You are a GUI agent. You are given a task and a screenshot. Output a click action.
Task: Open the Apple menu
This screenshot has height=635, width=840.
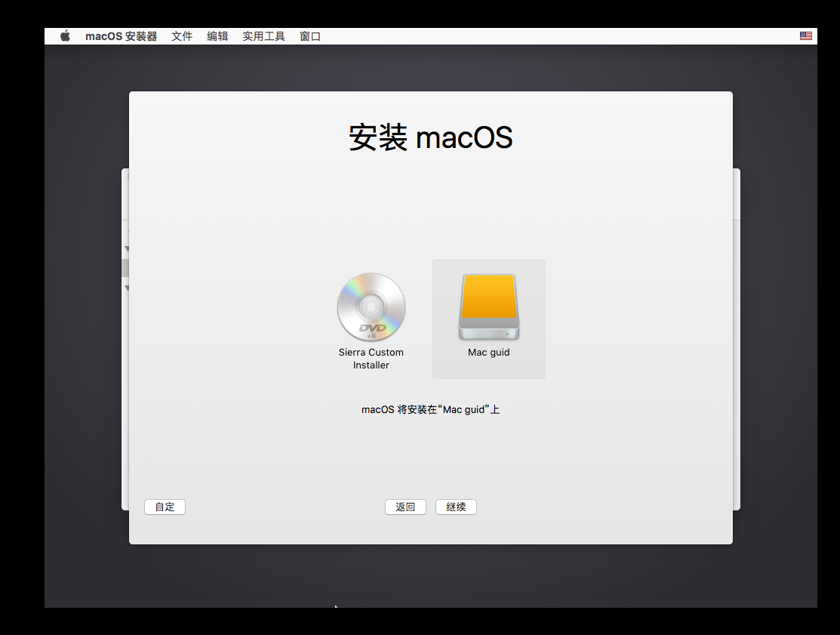click(x=65, y=36)
